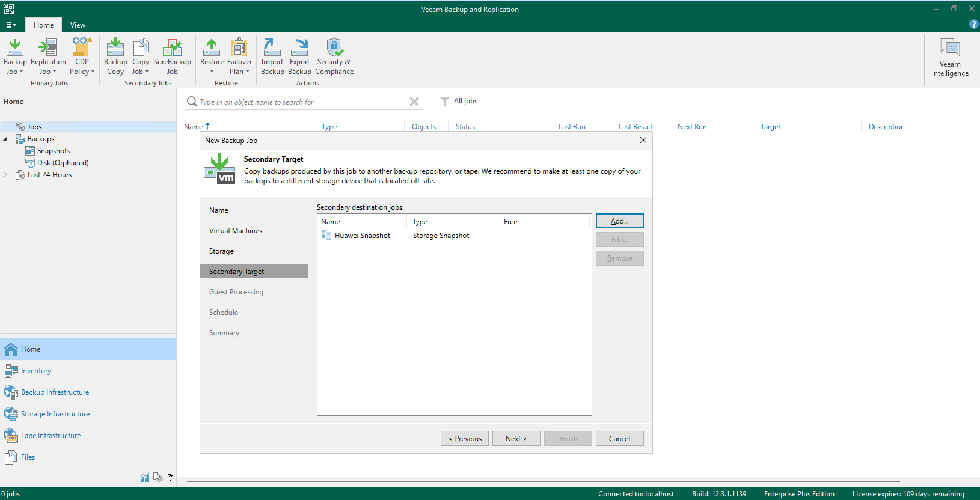Click the Export Backup ribbon icon
This screenshot has height=500, width=980.
tap(299, 57)
